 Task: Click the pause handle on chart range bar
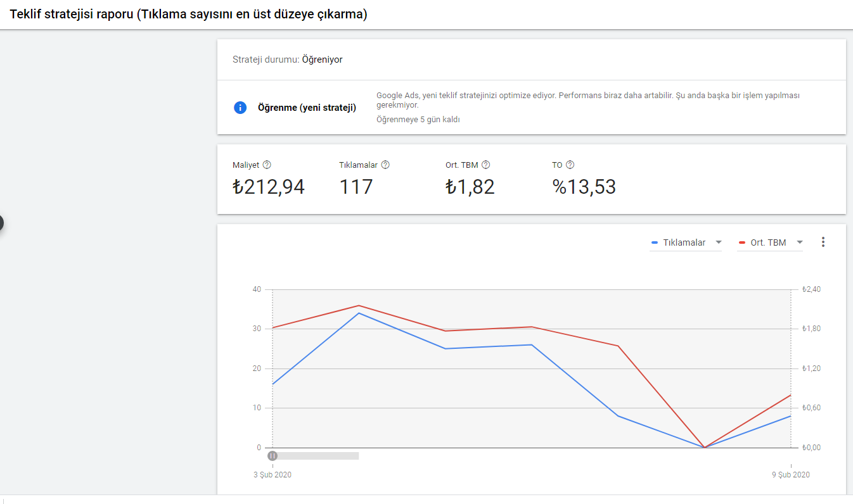click(x=273, y=455)
